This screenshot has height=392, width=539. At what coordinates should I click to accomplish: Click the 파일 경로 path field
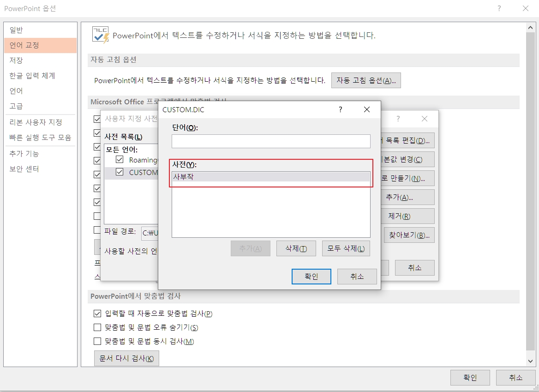(x=150, y=233)
